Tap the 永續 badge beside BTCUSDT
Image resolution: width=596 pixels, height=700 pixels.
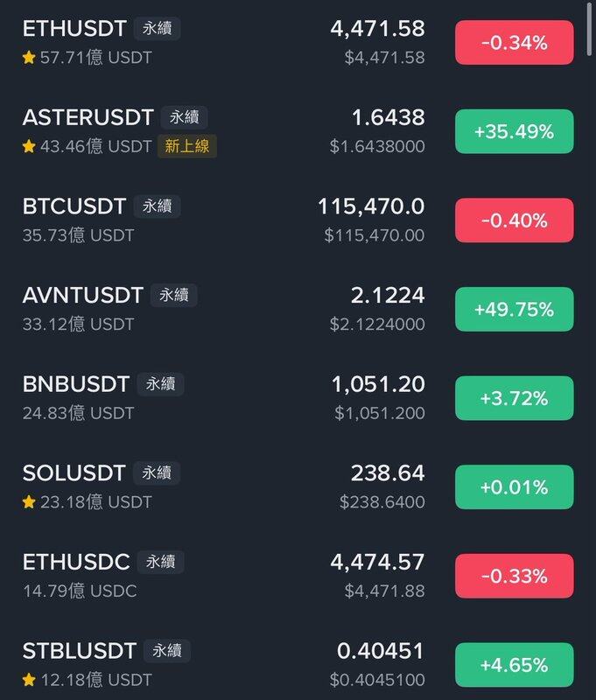point(158,206)
